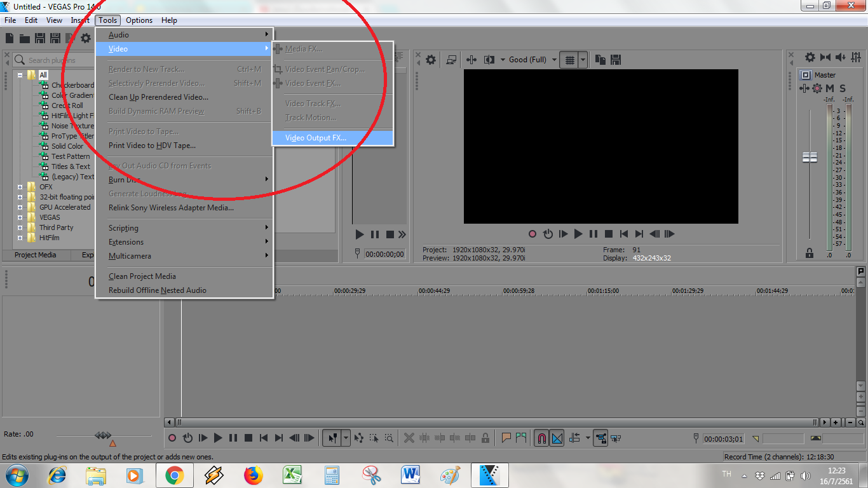Open Master Bus audio properties gear
The image size is (868, 488).
[810, 57]
